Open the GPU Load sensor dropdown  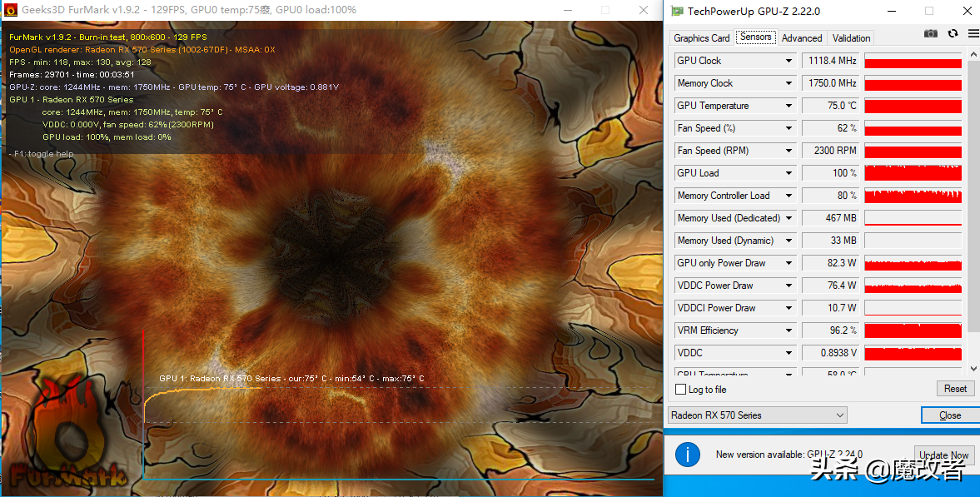[x=788, y=173]
